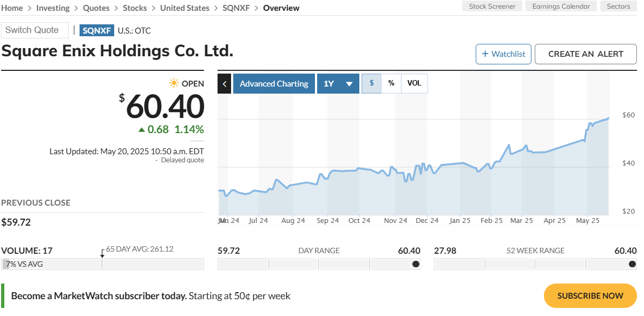Viewport: 644px width, 316px height.
Task: Click the volume vs average bar
Action: (103, 264)
